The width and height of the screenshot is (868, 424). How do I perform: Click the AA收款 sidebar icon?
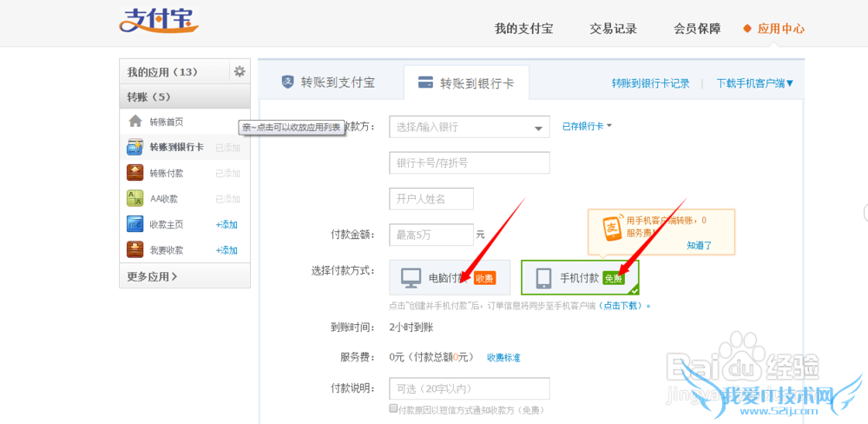click(135, 198)
